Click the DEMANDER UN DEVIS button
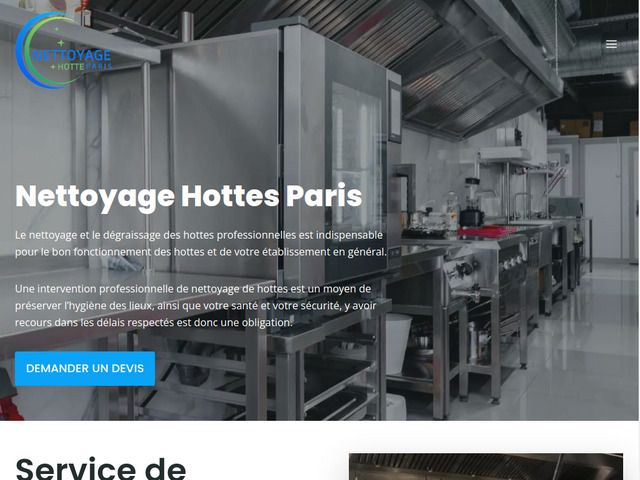640x480 pixels. [x=85, y=369]
